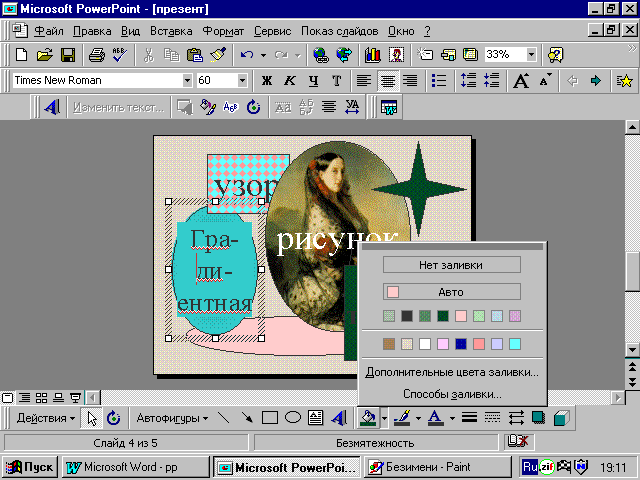Open animation effects star icon

[x=624, y=80]
